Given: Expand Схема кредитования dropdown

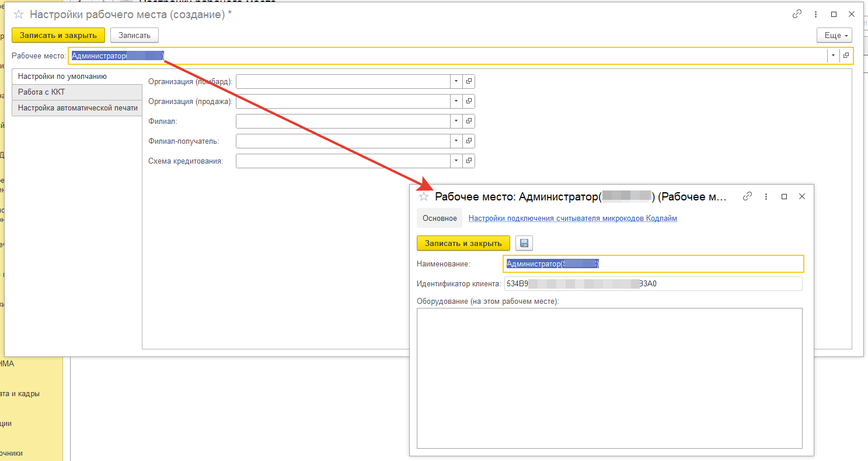Looking at the screenshot, I should [x=456, y=161].
